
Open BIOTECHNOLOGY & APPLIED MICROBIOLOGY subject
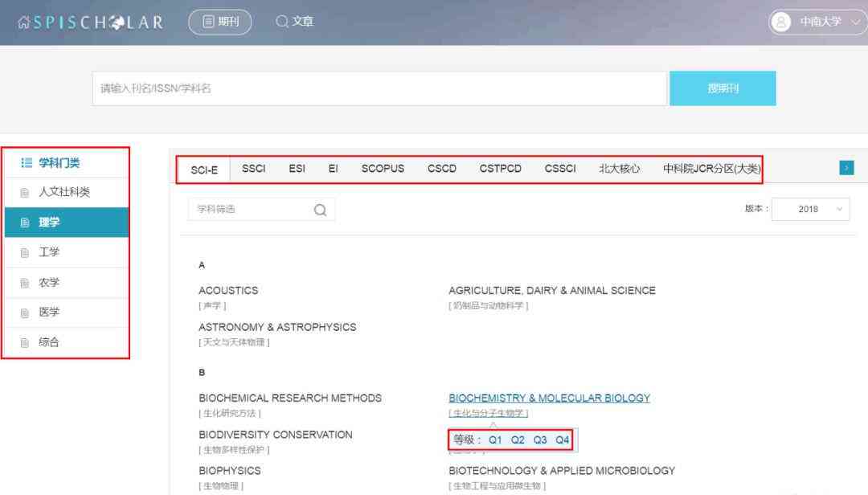point(562,471)
